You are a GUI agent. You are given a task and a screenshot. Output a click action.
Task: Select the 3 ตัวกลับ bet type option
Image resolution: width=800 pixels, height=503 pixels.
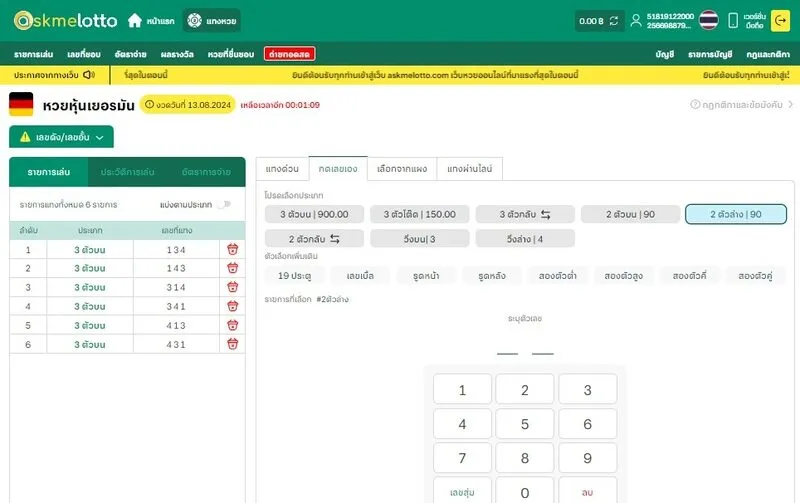pyautogui.click(x=525, y=214)
